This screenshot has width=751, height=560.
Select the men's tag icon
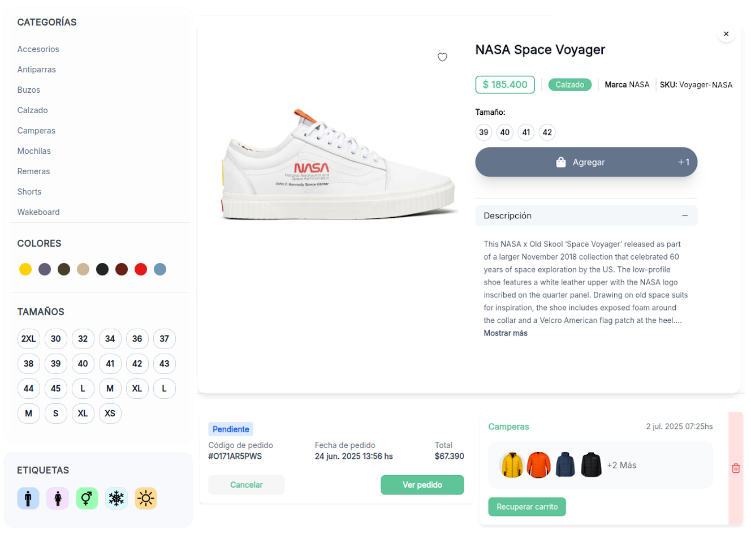[28, 498]
